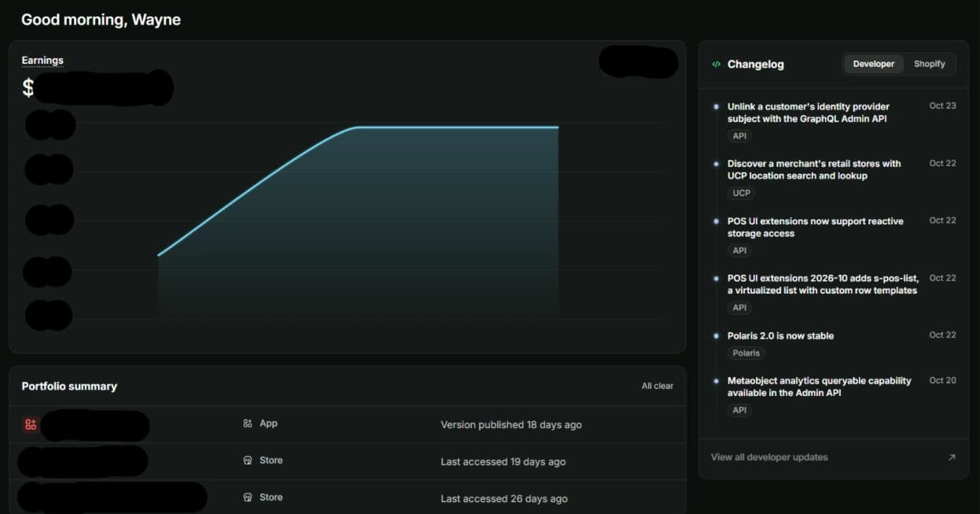Click the Polaris tag under Polaris 2.0 entry

click(x=746, y=353)
